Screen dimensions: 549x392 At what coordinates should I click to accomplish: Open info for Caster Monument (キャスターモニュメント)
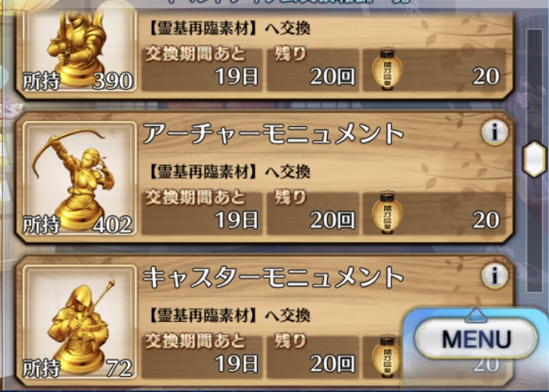[494, 275]
